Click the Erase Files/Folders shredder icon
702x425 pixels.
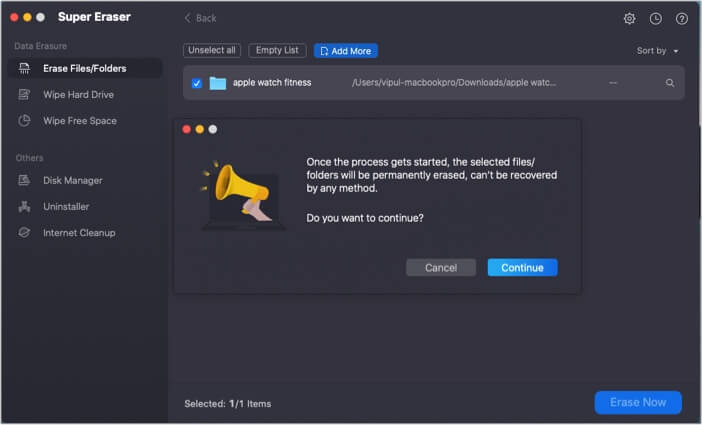[x=24, y=69]
